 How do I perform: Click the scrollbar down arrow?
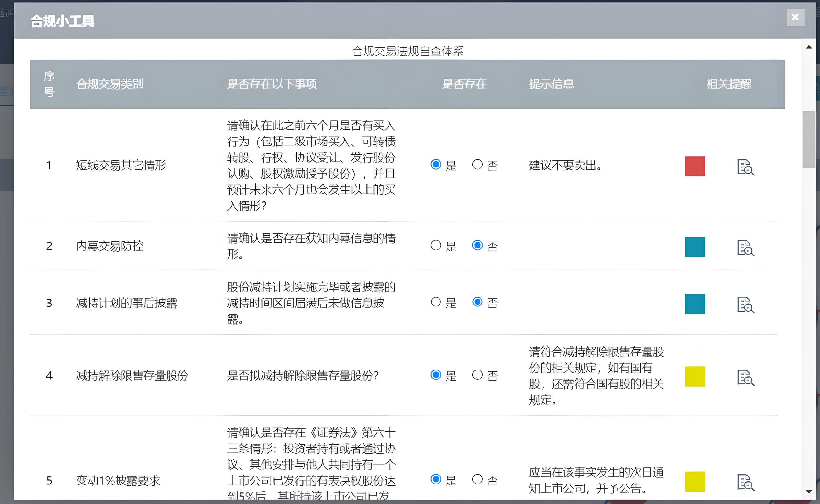tap(809, 492)
